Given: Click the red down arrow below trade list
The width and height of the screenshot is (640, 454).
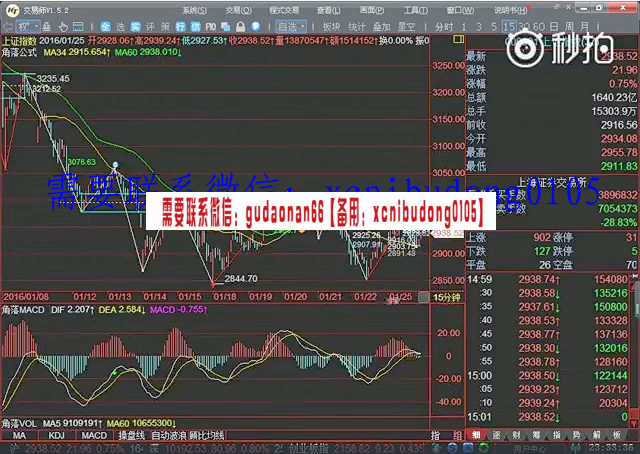Looking at the screenshot, I should point(634,425).
